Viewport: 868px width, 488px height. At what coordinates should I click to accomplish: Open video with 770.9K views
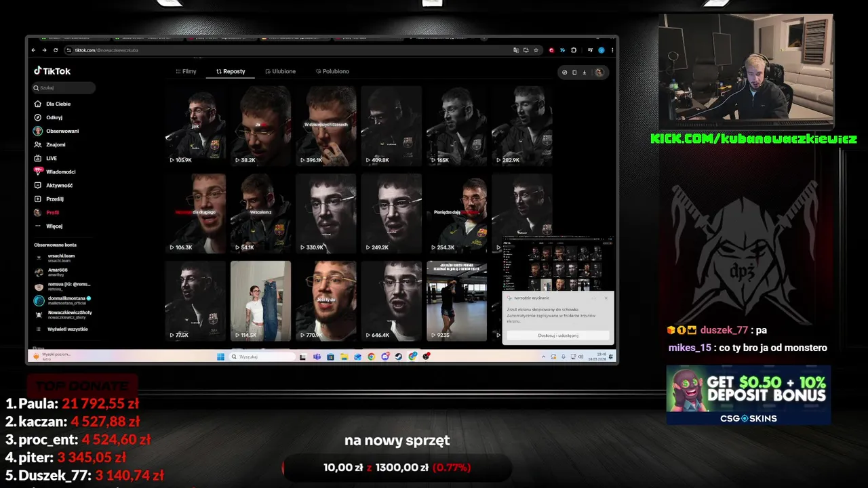coord(326,300)
